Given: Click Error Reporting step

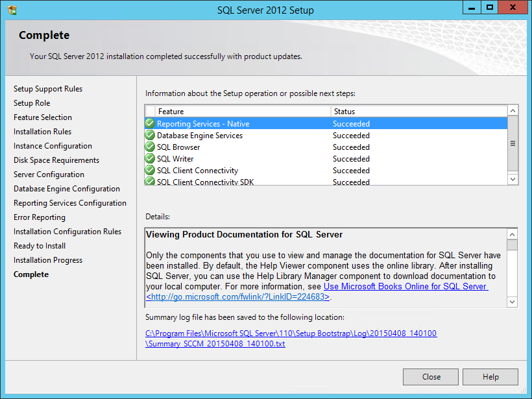Looking at the screenshot, I should click(x=40, y=217).
